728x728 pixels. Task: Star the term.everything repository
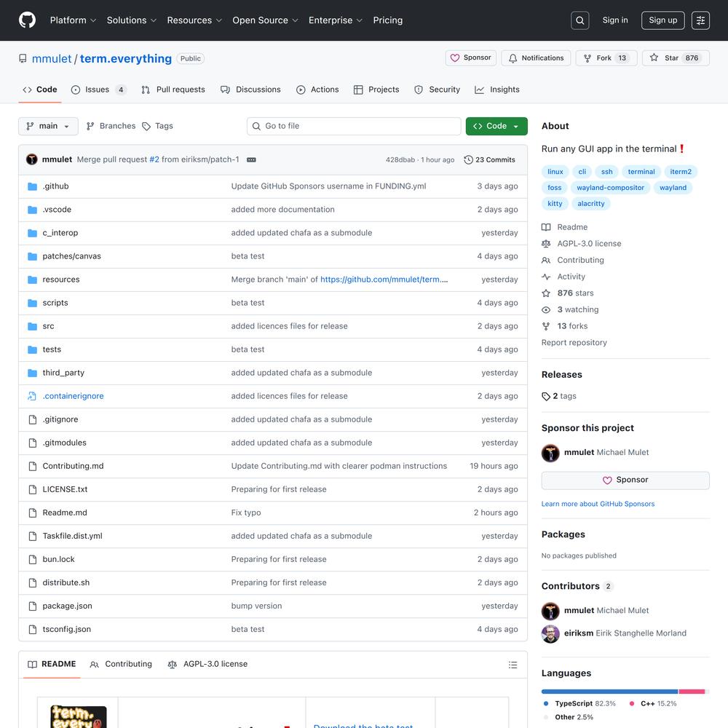pyautogui.click(x=664, y=58)
